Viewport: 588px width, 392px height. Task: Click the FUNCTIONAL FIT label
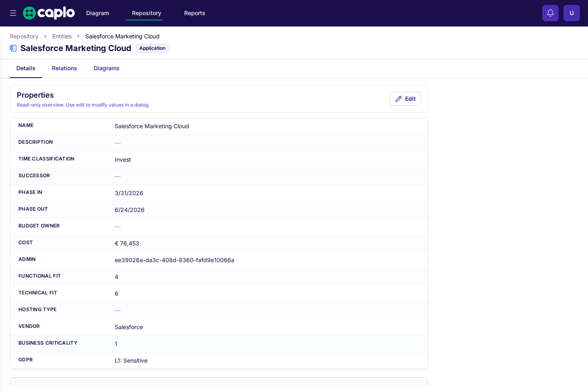point(40,276)
